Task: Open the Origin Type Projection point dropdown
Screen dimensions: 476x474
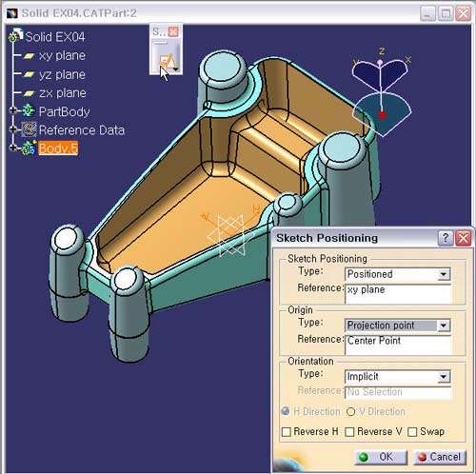Action: coord(444,326)
